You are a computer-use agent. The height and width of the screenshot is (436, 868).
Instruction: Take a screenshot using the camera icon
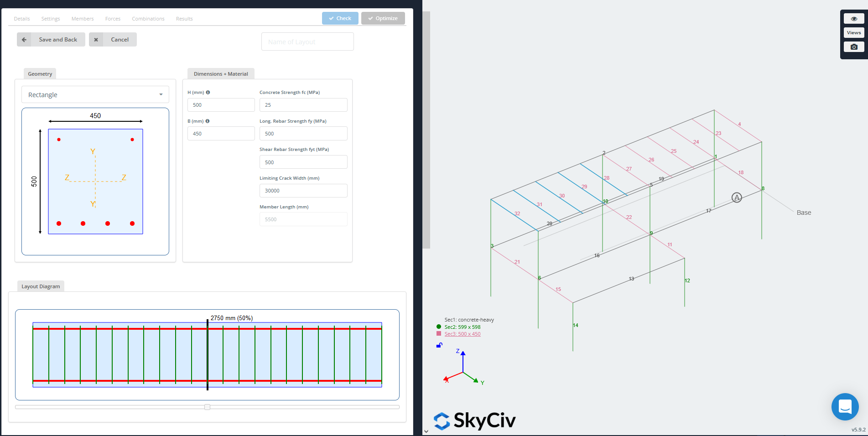click(x=853, y=47)
